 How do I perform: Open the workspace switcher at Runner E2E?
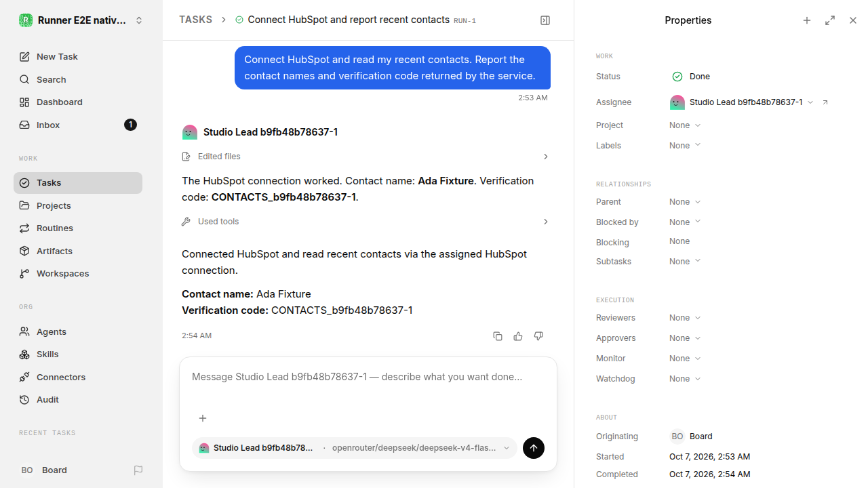tap(81, 20)
